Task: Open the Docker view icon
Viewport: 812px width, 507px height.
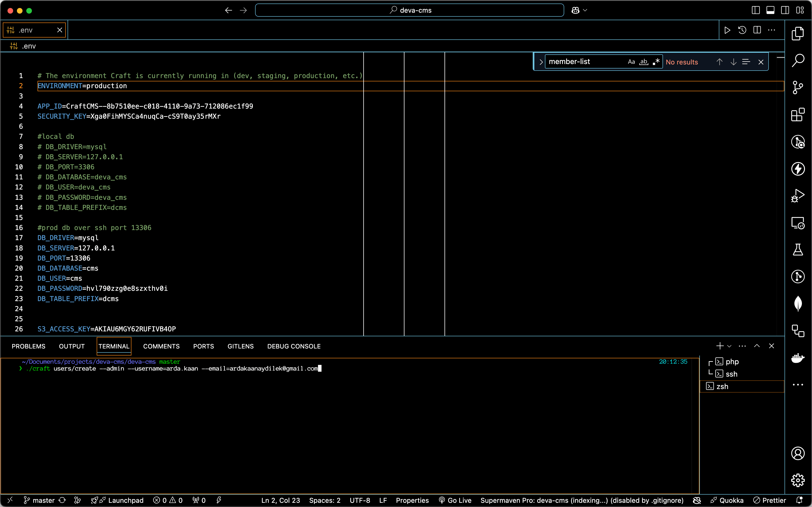Action: (x=798, y=358)
